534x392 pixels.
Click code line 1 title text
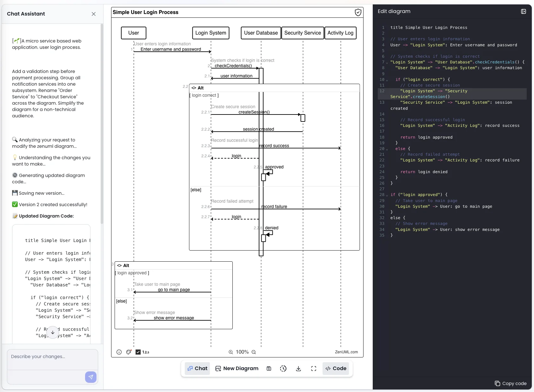point(429,28)
